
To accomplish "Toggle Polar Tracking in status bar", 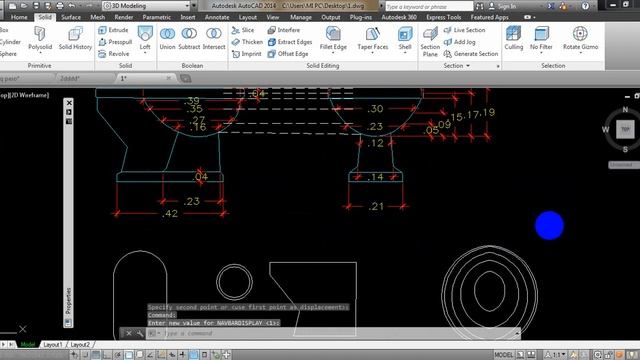I will tap(118, 355).
